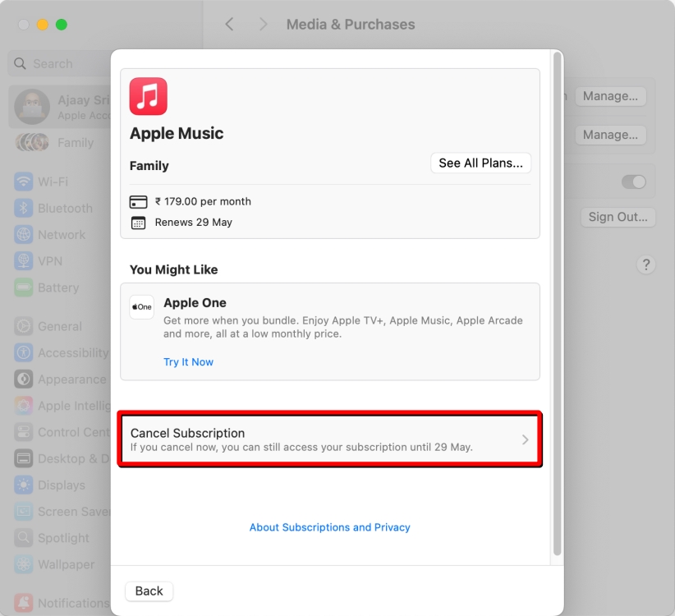Click the Apple Music heading

tap(177, 133)
